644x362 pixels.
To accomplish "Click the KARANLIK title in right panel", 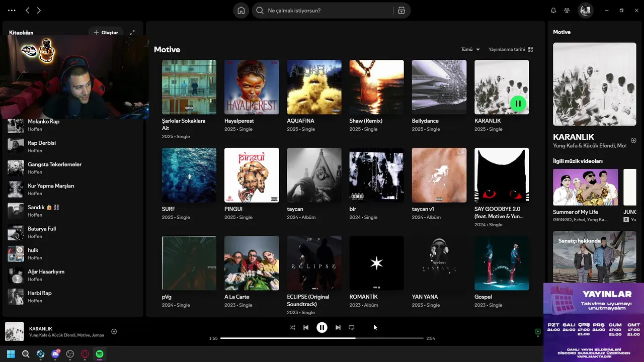I will (574, 137).
